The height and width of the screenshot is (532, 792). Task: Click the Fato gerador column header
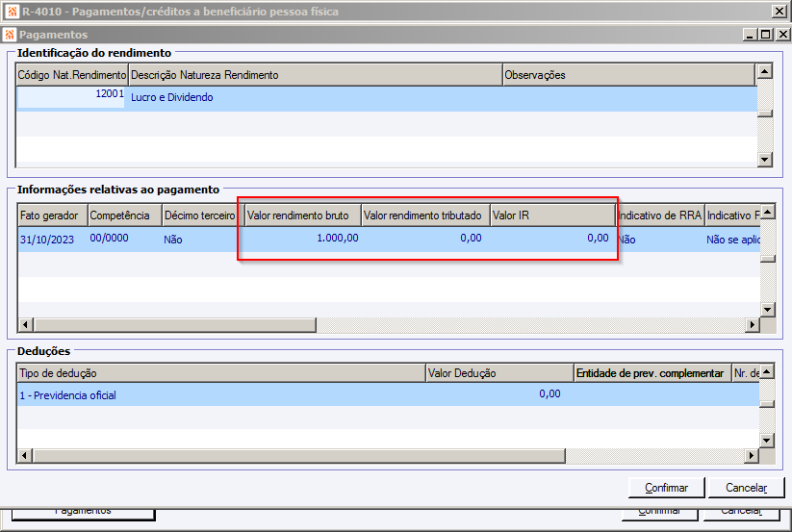point(53,215)
